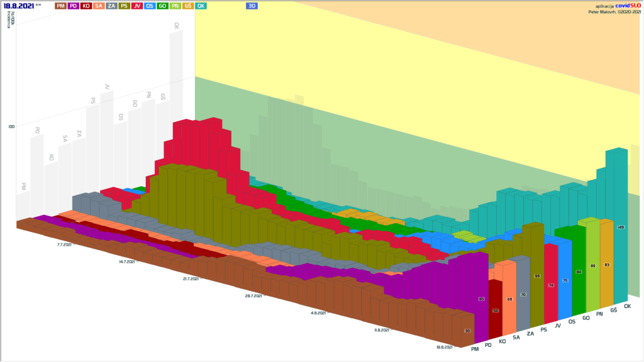Toggle the red JV legend button
The image size is (644, 362).
(x=137, y=6)
